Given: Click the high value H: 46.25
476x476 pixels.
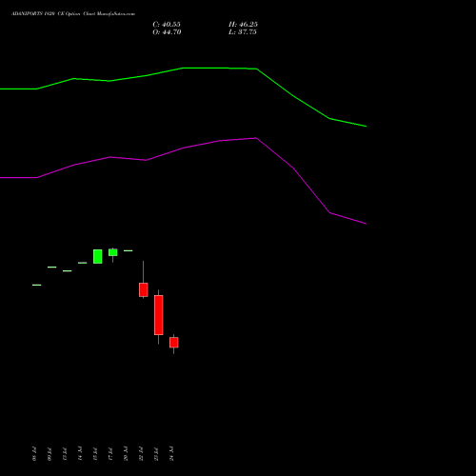Looking at the screenshot, I should 243,25.
